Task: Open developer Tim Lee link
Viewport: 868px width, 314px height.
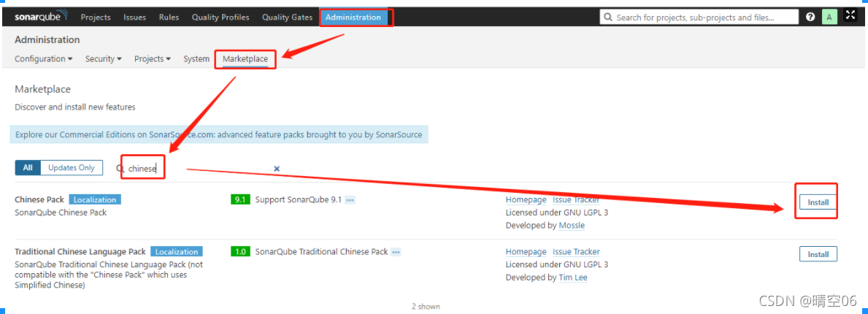Action: click(573, 277)
